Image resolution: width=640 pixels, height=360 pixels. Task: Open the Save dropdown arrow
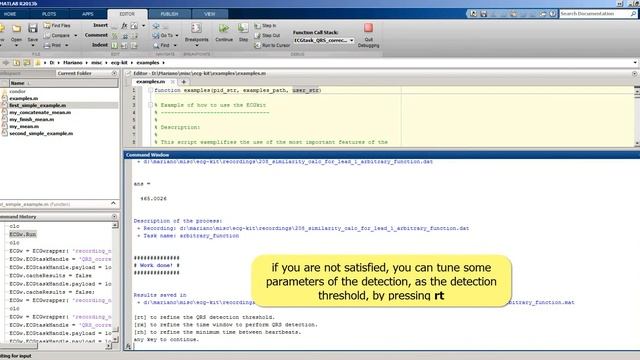click(33, 45)
